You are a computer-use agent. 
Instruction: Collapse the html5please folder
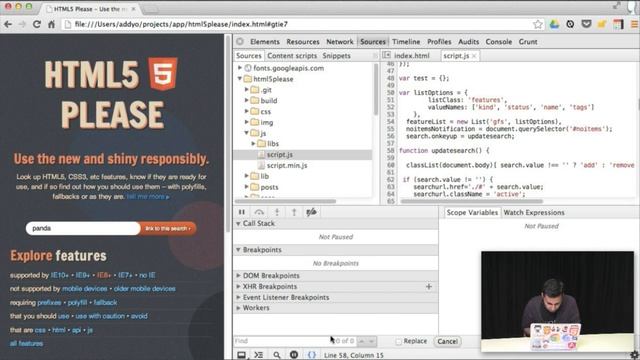240,79
